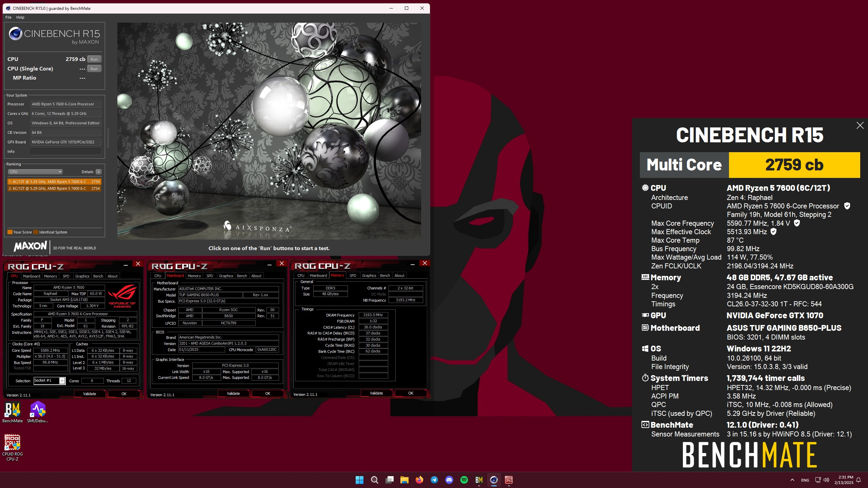Click Max Effective Clock shield icon
Viewport: 868px width, 488px height.
[x=773, y=231]
